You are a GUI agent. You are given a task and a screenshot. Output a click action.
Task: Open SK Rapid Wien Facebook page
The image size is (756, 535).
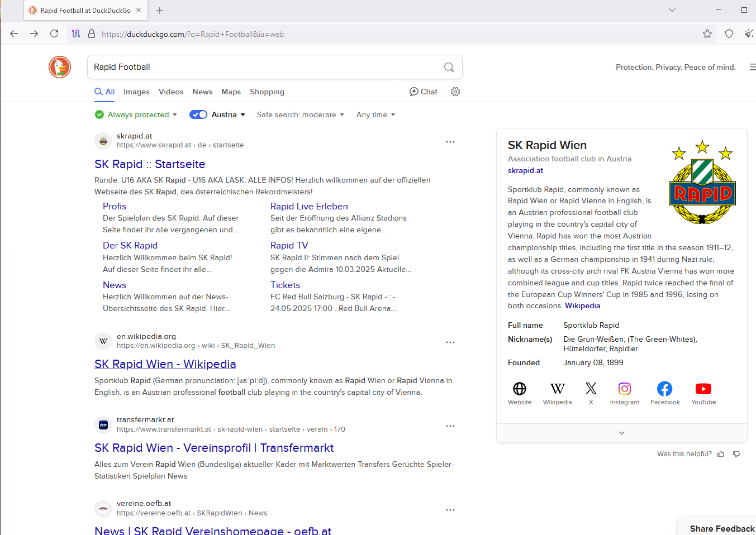click(665, 393)
